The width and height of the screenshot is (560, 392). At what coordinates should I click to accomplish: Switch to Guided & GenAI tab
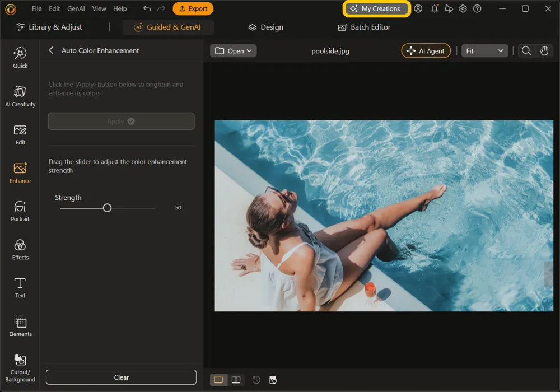[168, 27]
